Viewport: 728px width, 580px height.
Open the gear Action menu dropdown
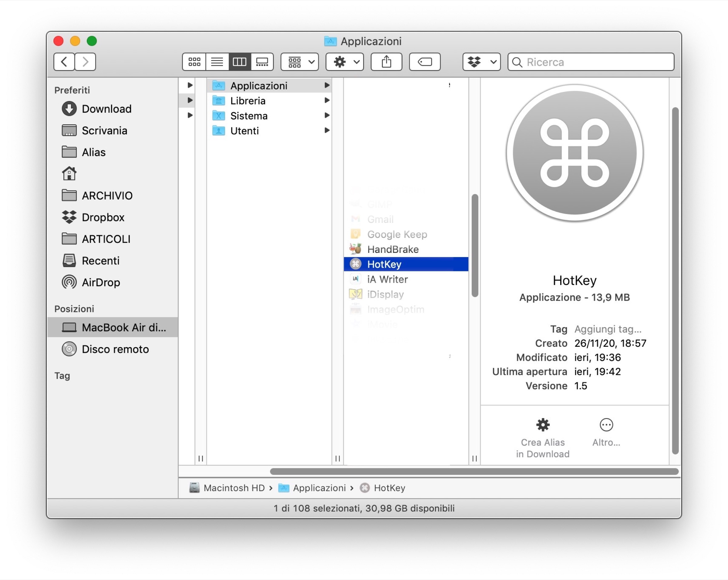tap(345, 62)
